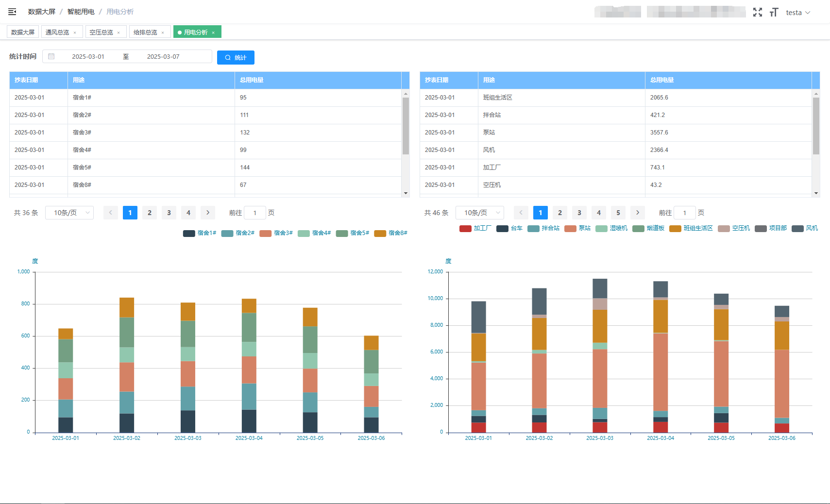Click 风机 color swatch in legend
830x504 pixels.
tap(797, 228)
